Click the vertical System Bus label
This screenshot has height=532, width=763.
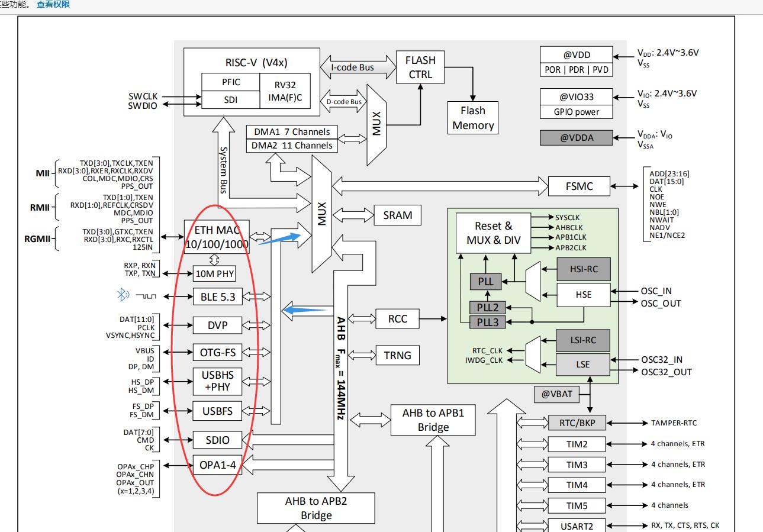click(x=224, y=170)
